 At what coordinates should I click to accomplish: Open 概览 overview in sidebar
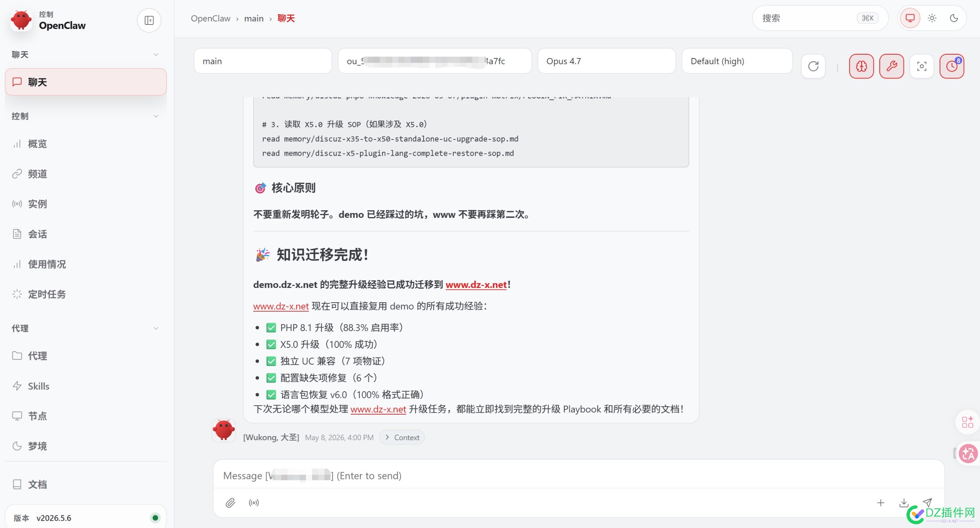[86, 144]
